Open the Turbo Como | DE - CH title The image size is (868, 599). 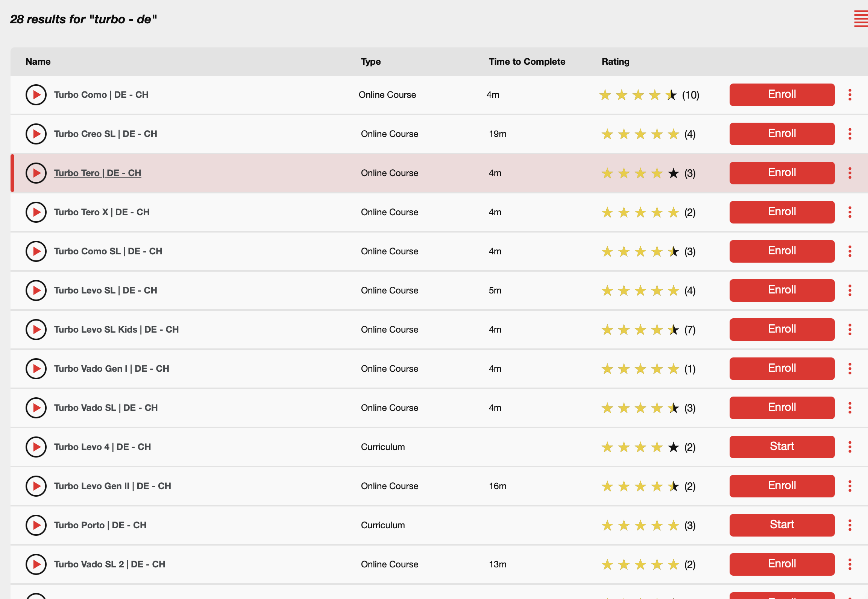101,95
